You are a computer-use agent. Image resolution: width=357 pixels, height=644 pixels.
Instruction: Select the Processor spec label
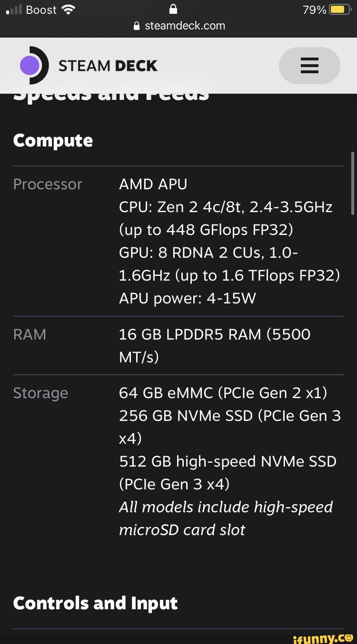[48, 184]
